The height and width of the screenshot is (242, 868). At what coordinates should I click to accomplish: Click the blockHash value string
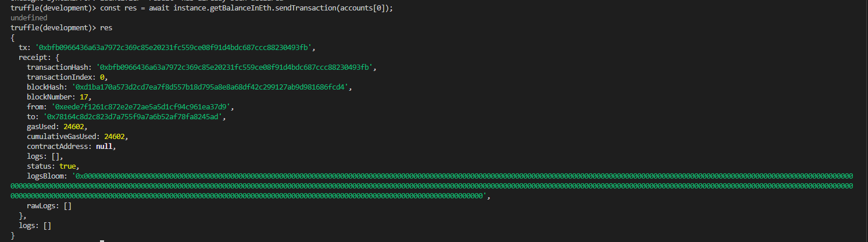click(x=212, y=87)
